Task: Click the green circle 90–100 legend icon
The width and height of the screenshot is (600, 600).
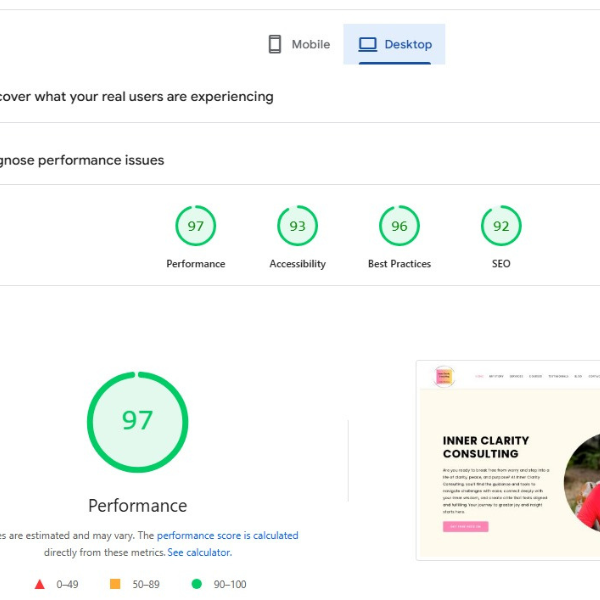Action: click(196, 584)
